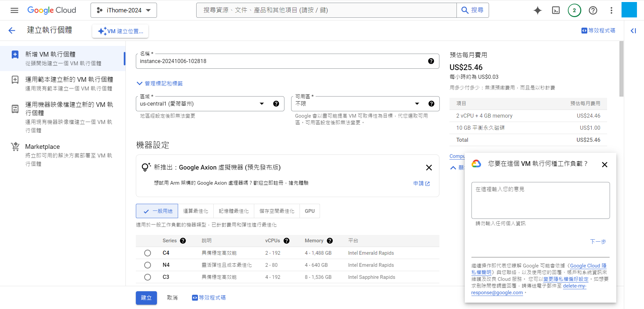Focus the top resource search box

pyautogui.click(x=326, y=10)
